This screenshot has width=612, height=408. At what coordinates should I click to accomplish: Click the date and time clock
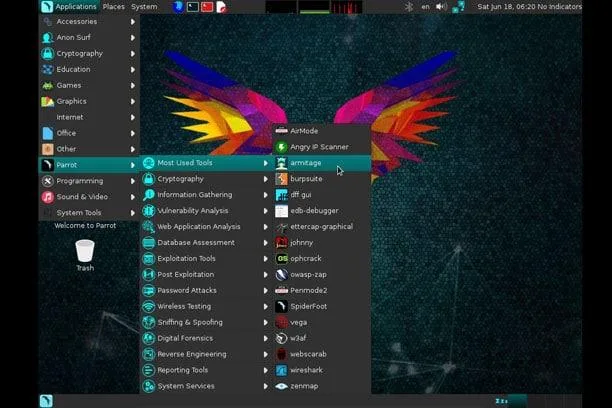point(507,7)
